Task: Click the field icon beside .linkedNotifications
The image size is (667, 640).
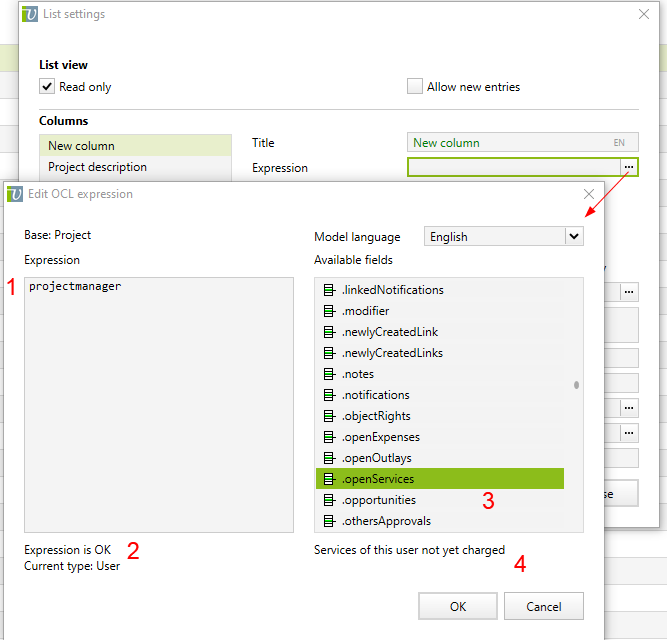Action: [x=329, y=290]
